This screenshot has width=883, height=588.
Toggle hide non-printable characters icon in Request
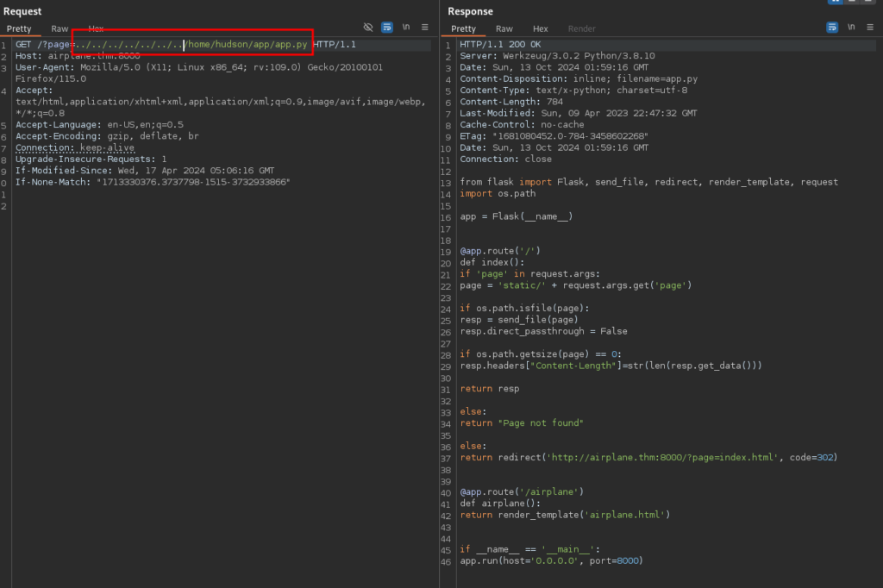pos(368,27)
